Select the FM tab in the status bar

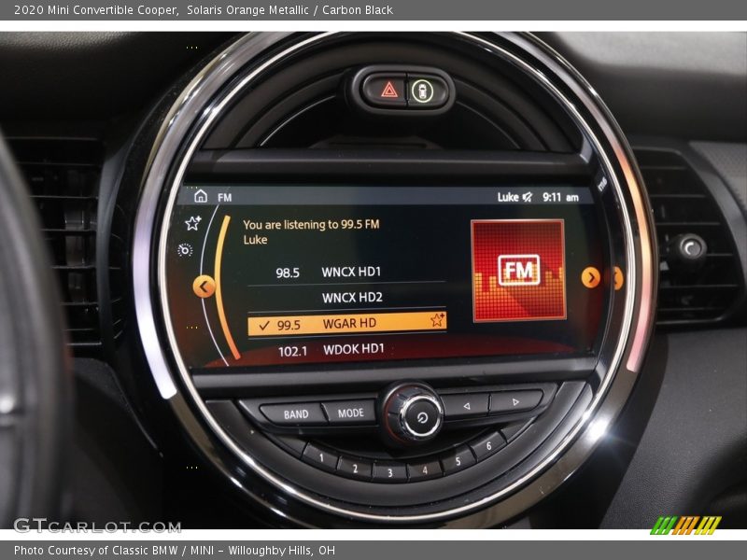pyautogui.click(x=224, y=195)
